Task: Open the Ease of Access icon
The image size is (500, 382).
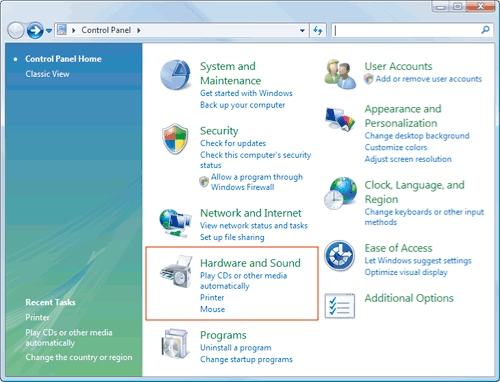Action: (340, 256)
